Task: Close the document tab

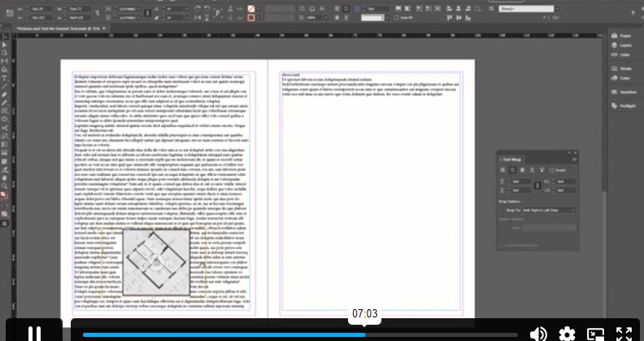Action: [x=104, y=28]
